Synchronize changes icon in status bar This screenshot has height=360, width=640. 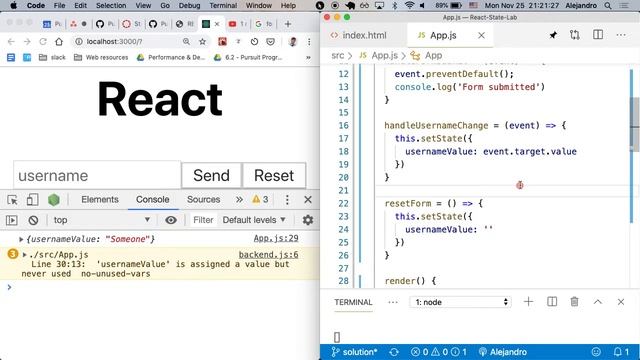394,352
